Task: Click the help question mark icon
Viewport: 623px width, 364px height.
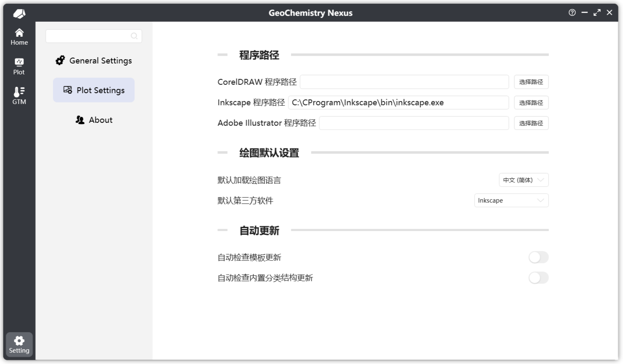Action: pos(572,13)
